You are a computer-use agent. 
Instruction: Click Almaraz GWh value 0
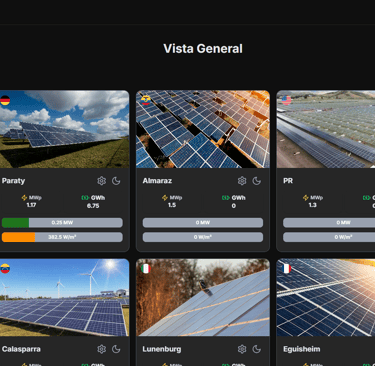pos(234,206)
